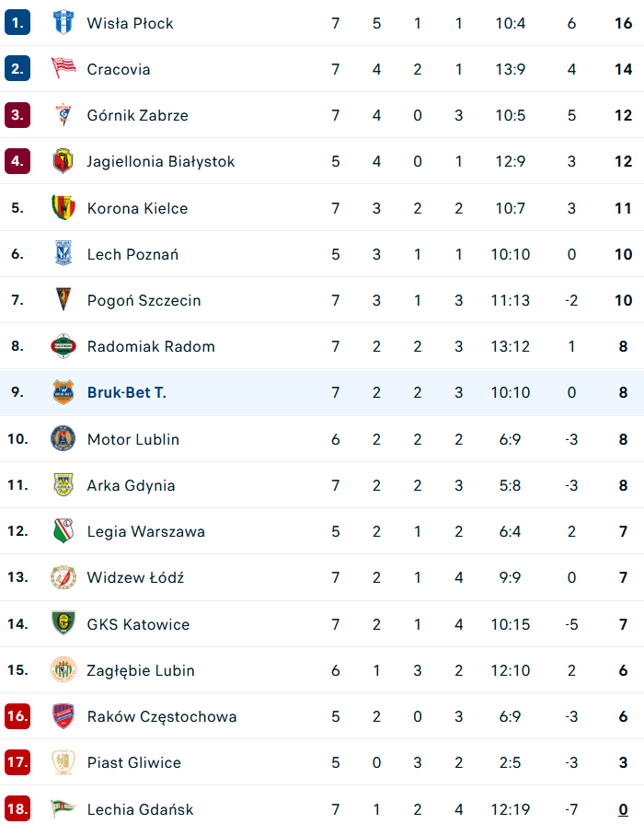Click the Pogoń Szczecin pennant logo
This screenshot has height=824, width=644.
pyautogui.click(x=63, y=299)
